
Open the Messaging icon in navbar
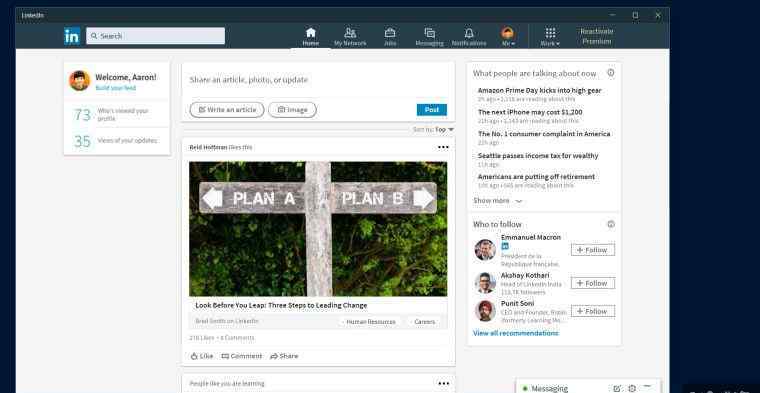click(429, 32)
